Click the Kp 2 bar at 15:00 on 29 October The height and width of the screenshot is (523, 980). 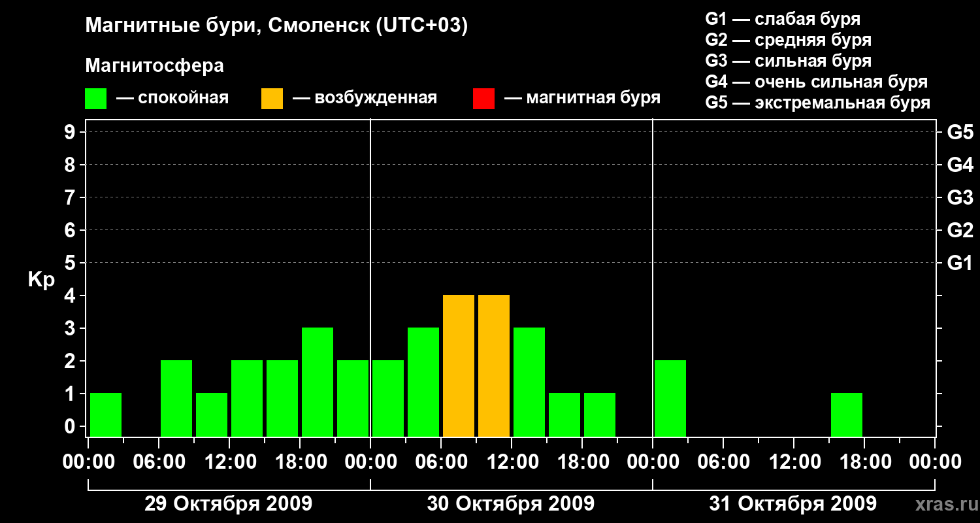click(x=282, y=398)
